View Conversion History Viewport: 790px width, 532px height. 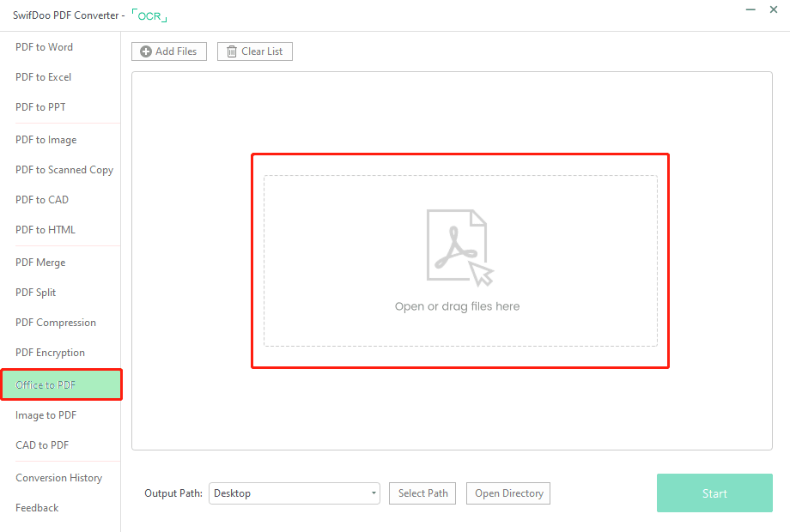pyautogui.click(x=59, y=478)
